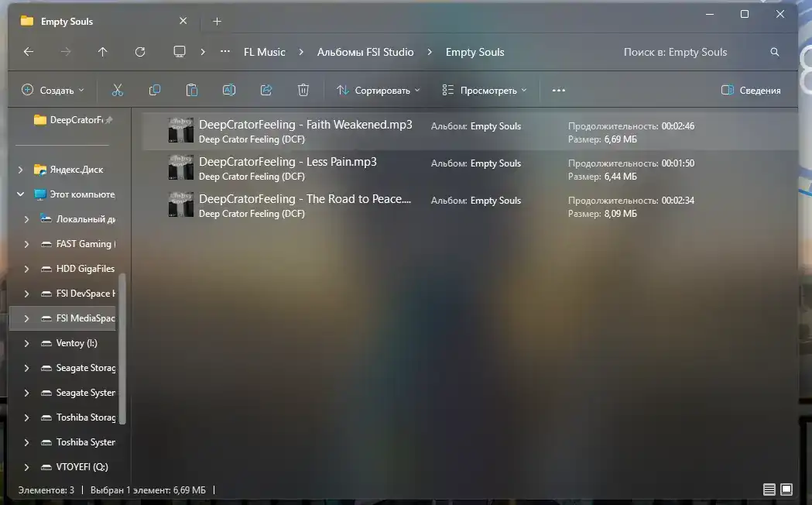
Task: Rename the selected file
Action: click(x=229, y=90)
